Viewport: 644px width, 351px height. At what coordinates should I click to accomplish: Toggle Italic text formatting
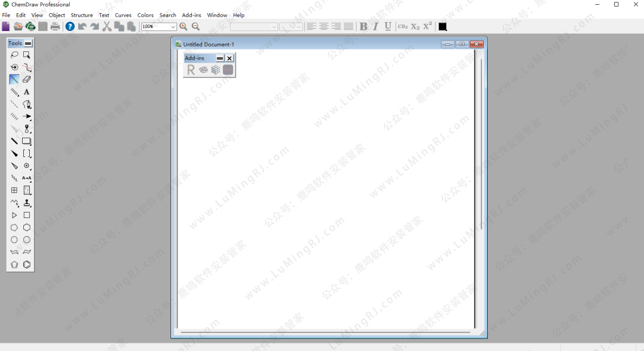[x=376, y=26]
